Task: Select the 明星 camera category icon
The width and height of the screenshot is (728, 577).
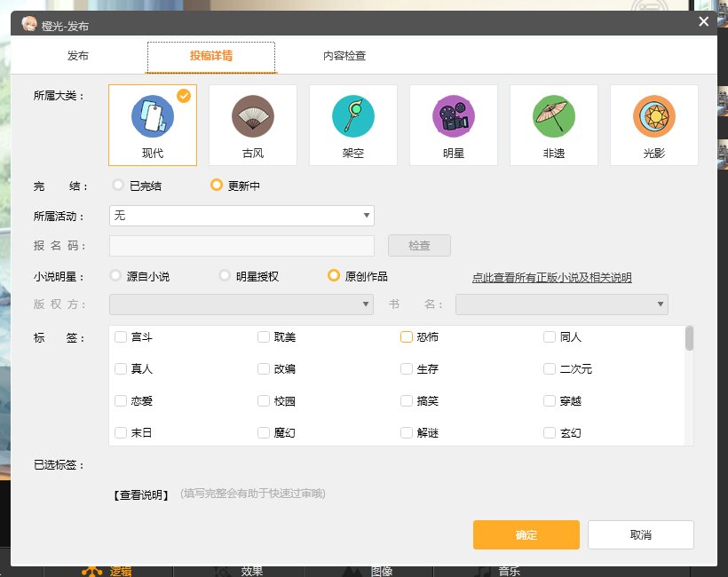Action: [x=454, y=116]
